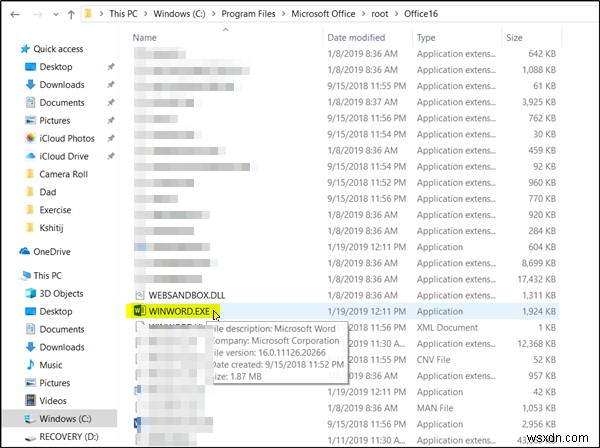Open Documents under This PC
This screenshot has width=600, height=448.
coord(62,329)
